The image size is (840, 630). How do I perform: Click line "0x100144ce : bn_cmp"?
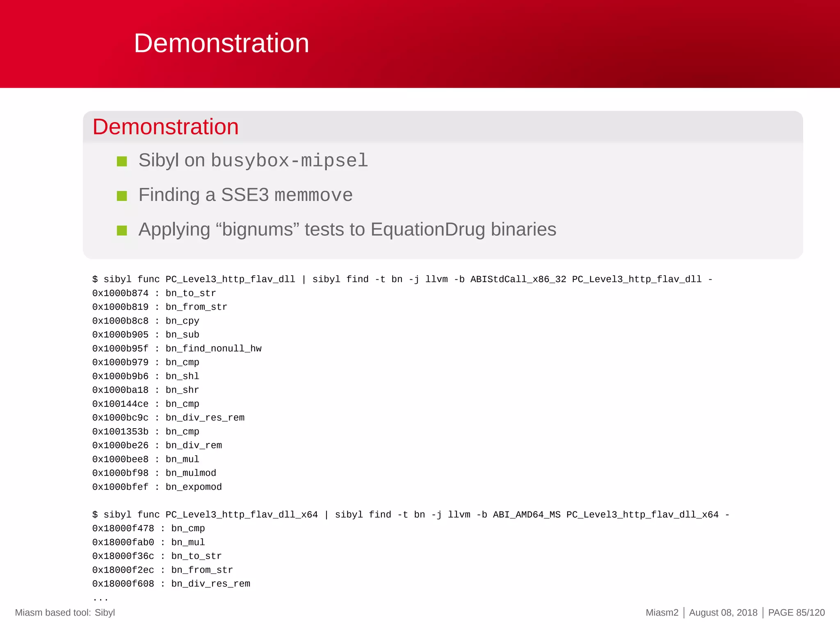[146, 404]
